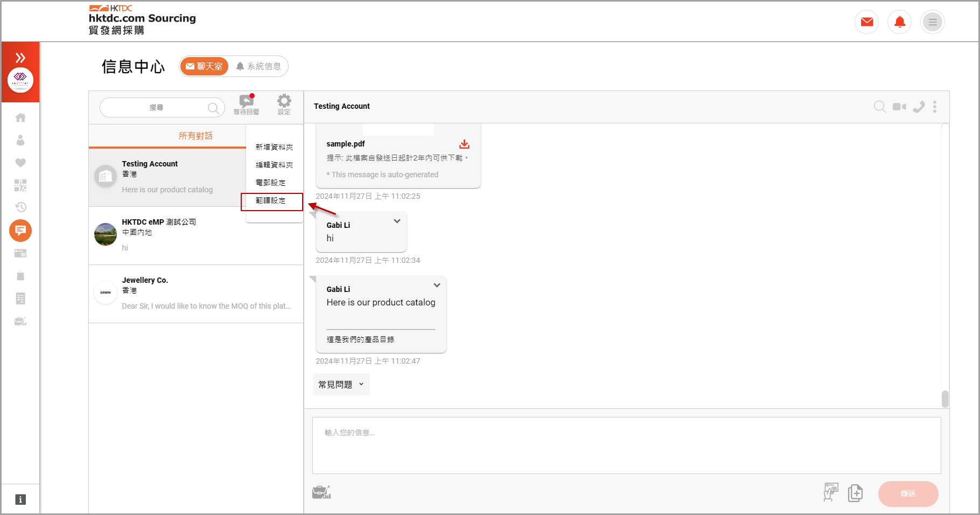Open the shopping bag icon in sidebar

click(20, 276)
